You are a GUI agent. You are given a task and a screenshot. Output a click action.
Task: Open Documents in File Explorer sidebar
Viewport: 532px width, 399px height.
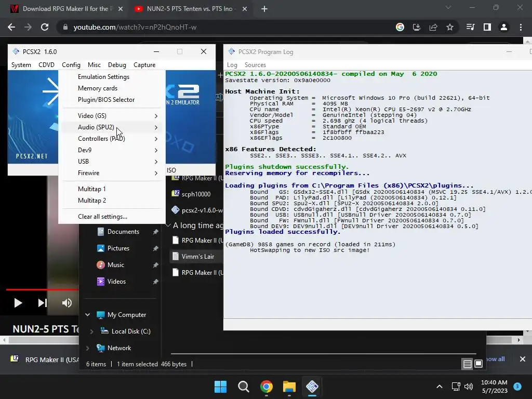pos(123,232)
